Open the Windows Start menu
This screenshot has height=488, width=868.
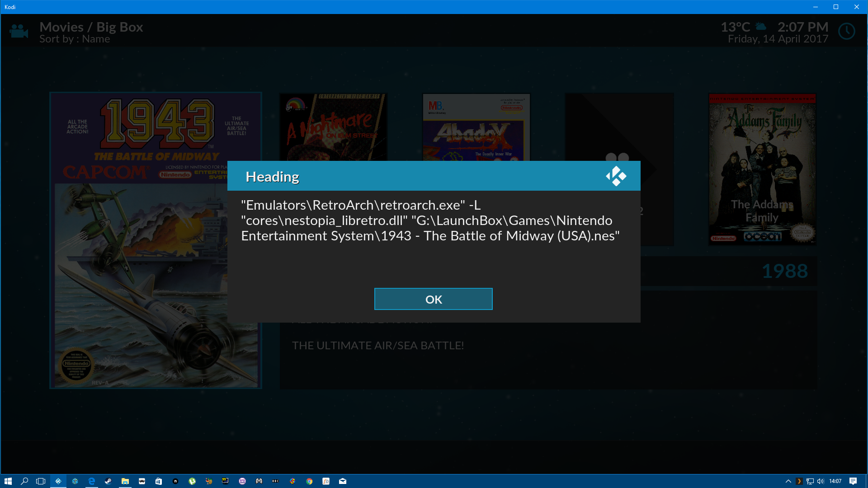(8, 481)
